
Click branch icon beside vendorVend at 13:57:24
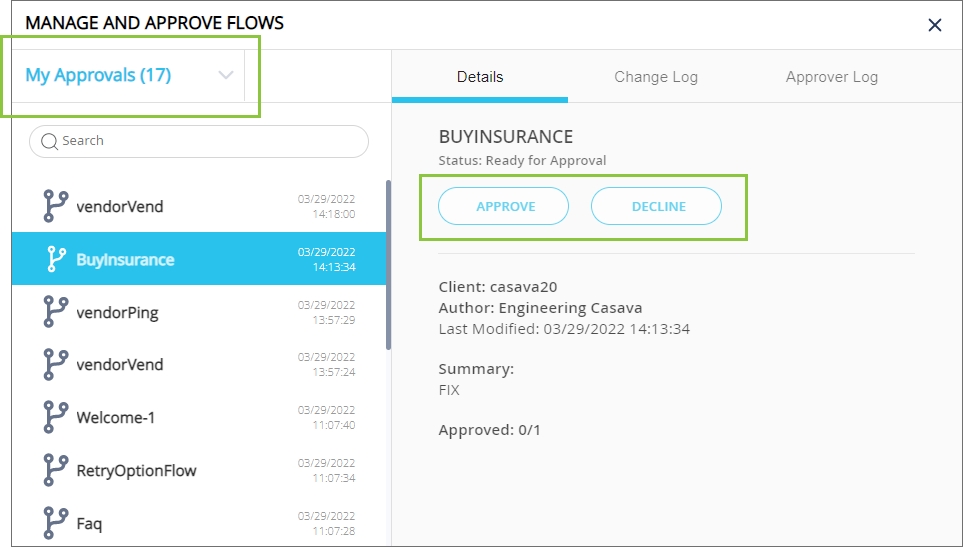coord(56,364)
